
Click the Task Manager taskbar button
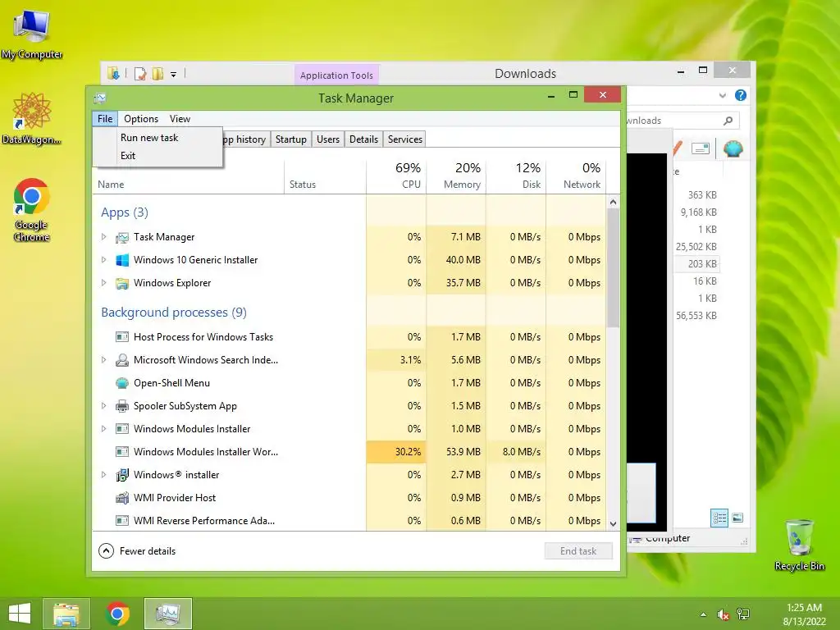click(x=167, y=614)
